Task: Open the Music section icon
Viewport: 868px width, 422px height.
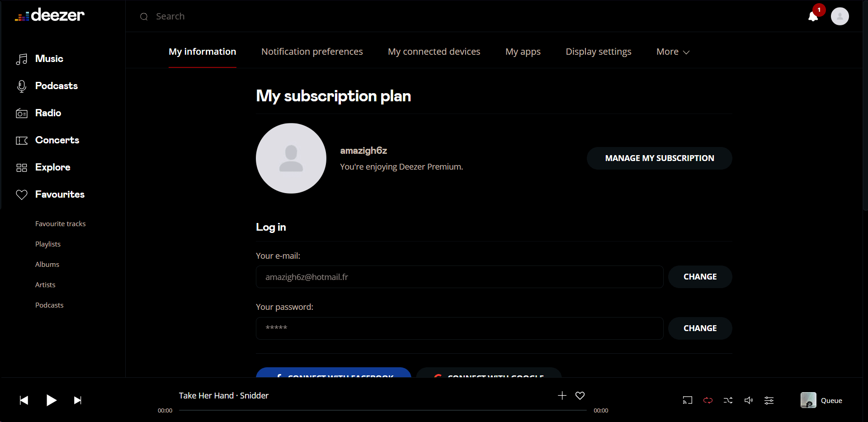Action: 22,59
